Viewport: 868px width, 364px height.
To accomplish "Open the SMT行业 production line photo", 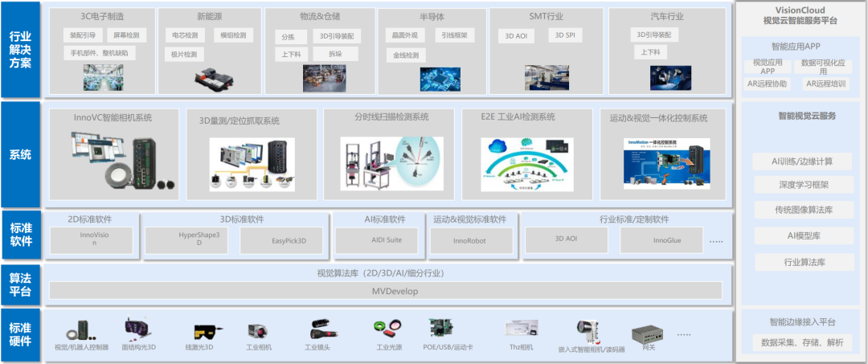I will tap(547, 77).
